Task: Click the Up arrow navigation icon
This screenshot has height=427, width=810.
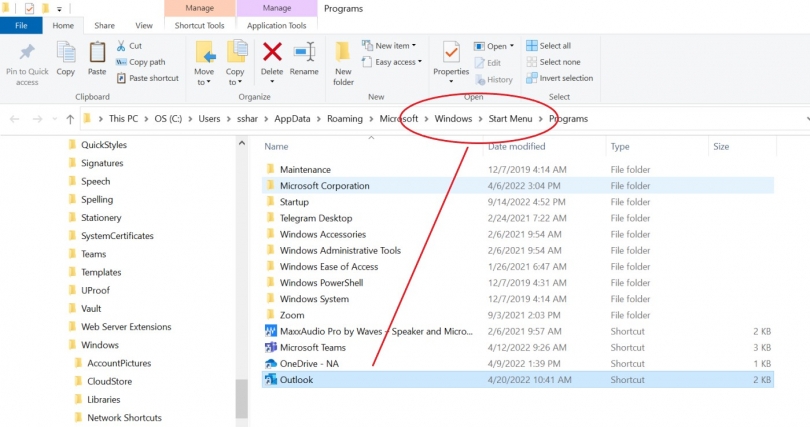Action: coord(70,118)
